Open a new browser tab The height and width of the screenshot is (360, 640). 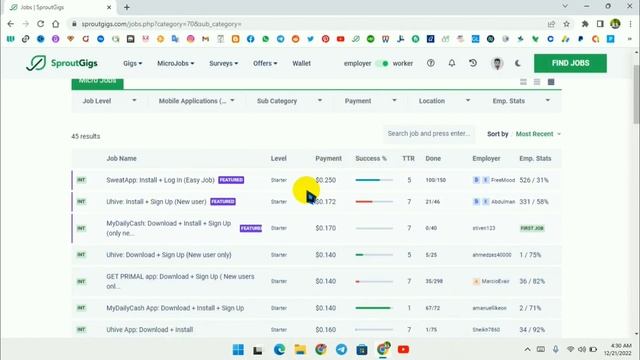coord(127,7)
